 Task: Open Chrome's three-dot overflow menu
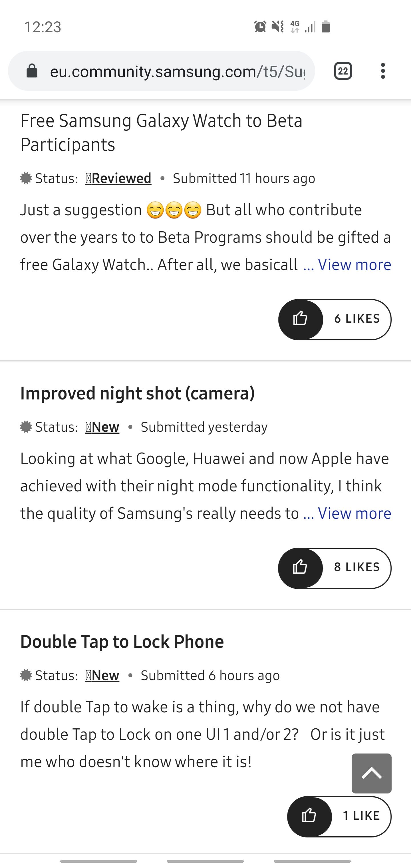pyautogui.click(x=383, y=71)
